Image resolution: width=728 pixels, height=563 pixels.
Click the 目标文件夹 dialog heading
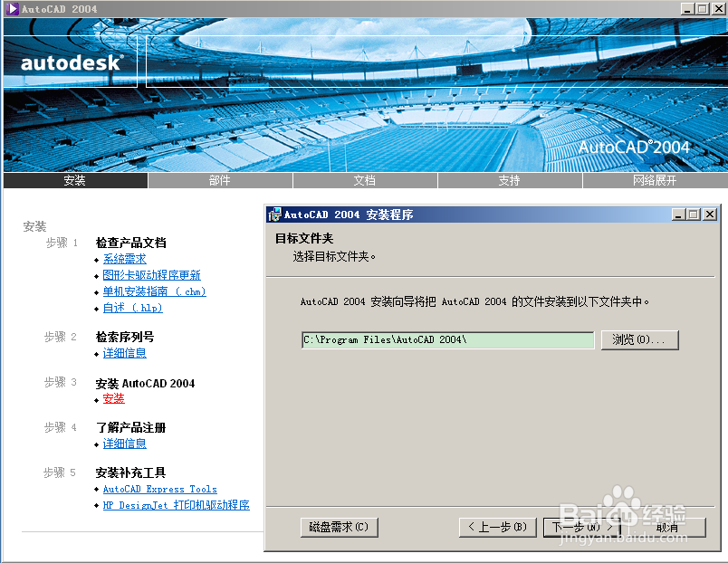(x=304, y=239)
